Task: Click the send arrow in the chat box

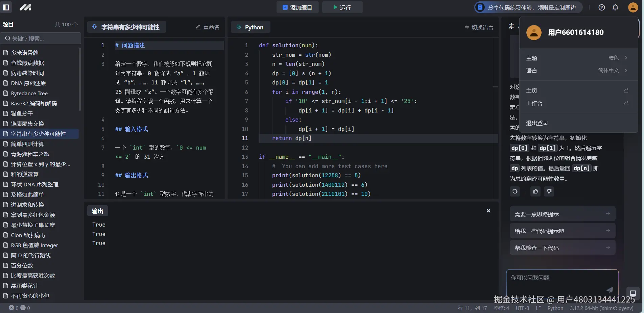Action: (x=609, y=289)
